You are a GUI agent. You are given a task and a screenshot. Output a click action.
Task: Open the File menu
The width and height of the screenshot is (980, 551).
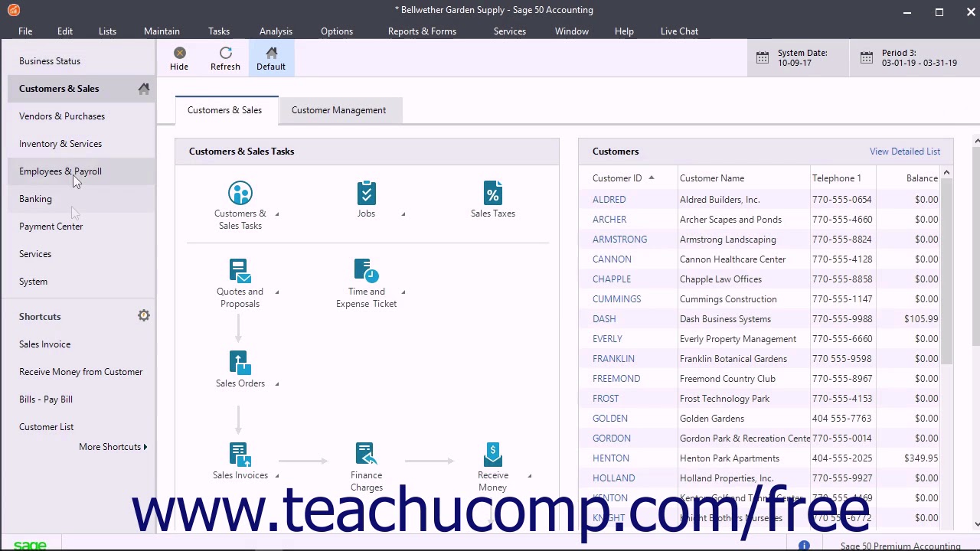point(25,31)
